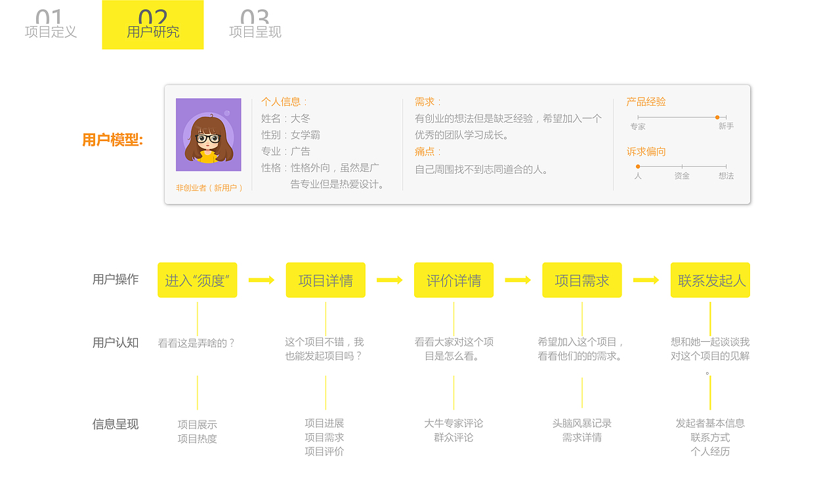840x504 pixels.
Task: Click the 发起者基本信息 text
Action: point(710,423)
